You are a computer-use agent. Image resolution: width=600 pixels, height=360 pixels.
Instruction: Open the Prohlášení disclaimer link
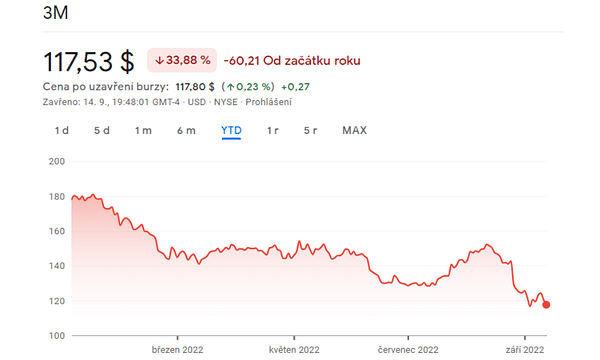(268, 102)
